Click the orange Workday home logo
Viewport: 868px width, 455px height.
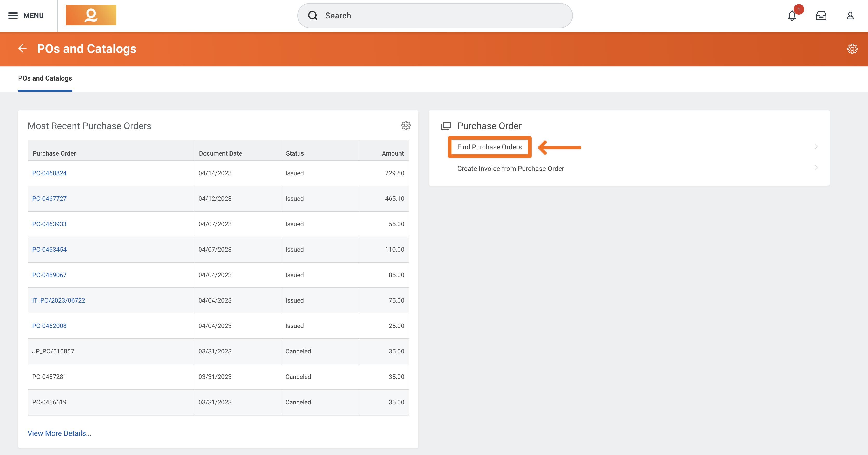[91, 16]
